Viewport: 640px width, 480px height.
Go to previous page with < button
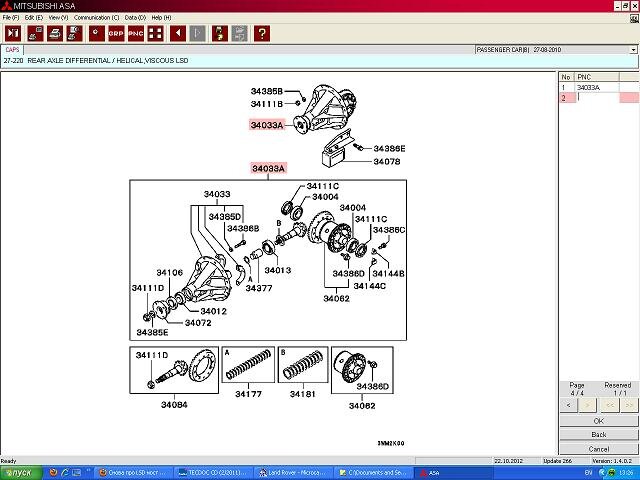(587, 405)
